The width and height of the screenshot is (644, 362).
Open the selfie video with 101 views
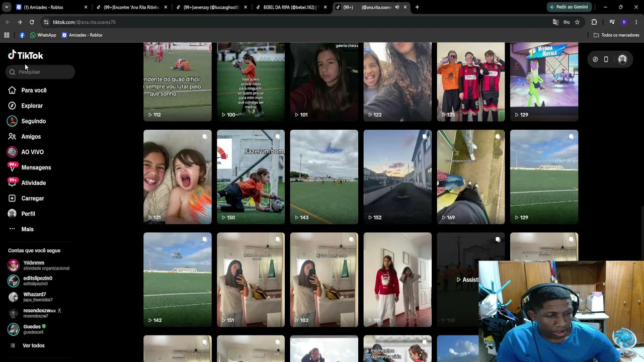[x=324, y=81]
